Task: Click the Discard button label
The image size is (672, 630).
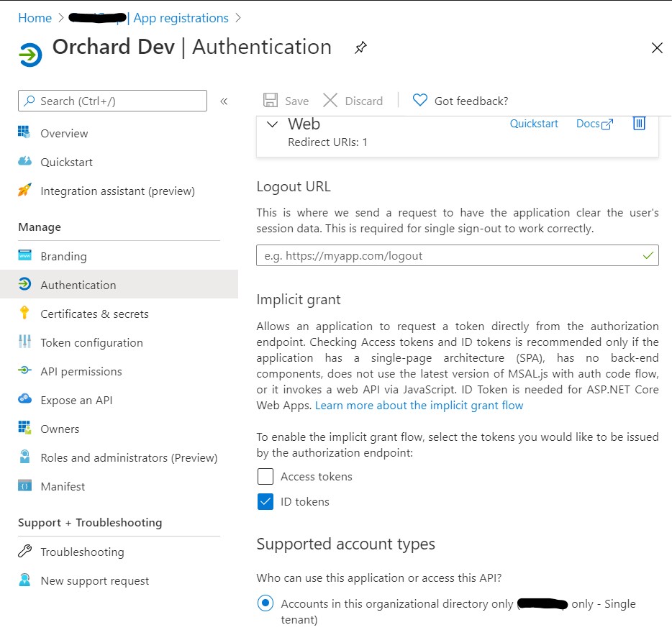Action: pos(364,101)
